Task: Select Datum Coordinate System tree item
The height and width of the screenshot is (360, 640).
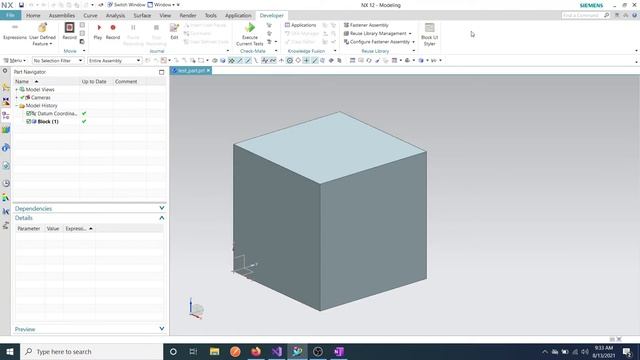Action: [x=57, y=113]
